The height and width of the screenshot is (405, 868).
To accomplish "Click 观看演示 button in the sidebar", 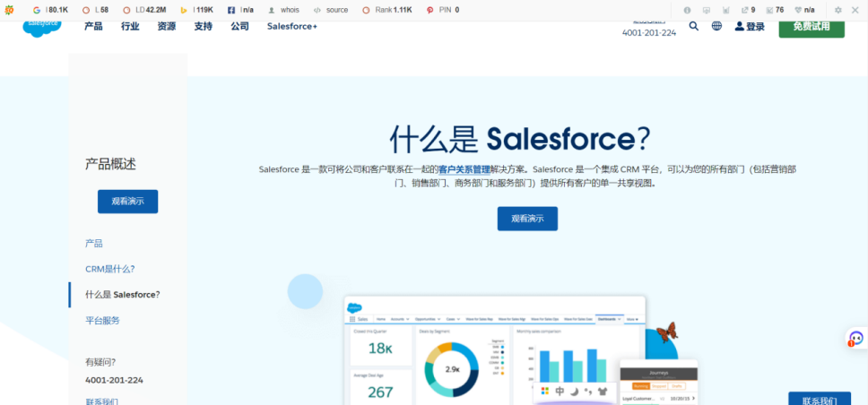I will point(128,202).
